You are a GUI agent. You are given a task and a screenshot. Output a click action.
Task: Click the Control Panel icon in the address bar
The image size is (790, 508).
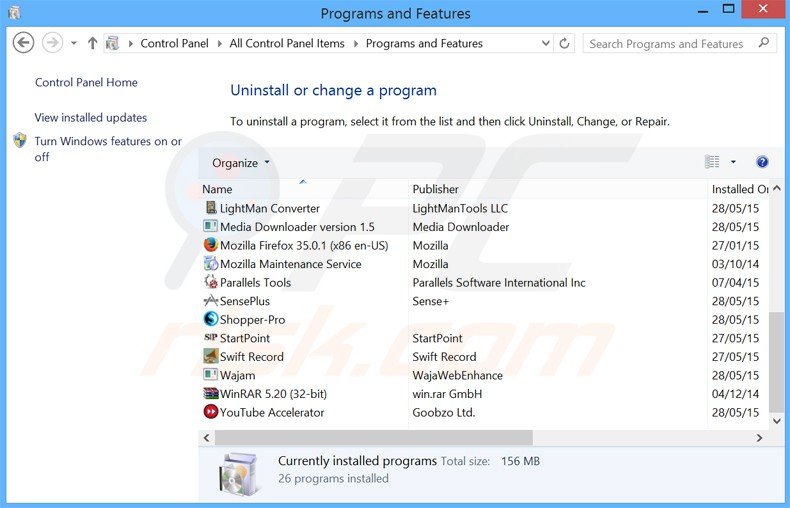(x=112, y=43)
